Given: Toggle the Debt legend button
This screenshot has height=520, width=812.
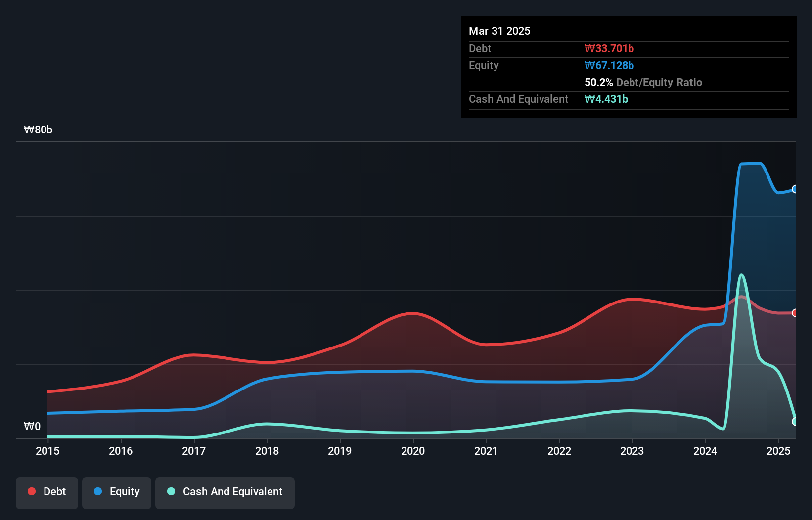Looking at the screenshot, I should coord(47,493).
